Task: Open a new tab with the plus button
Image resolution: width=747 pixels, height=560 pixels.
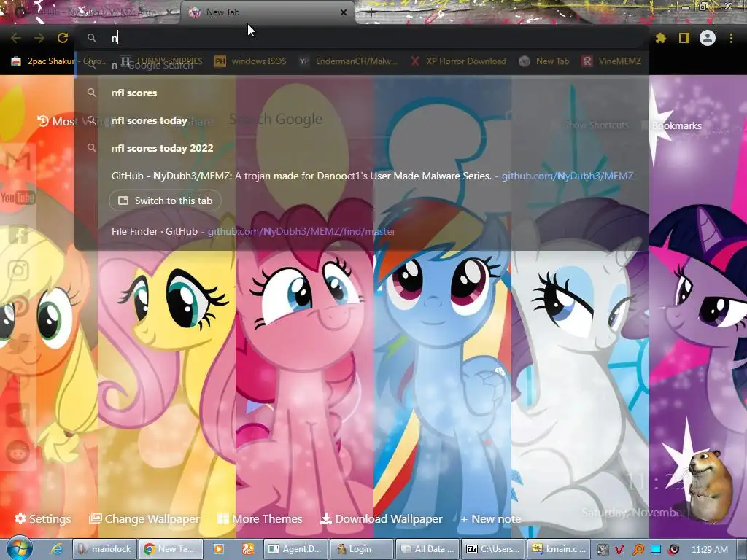Action: click(371, 13)
